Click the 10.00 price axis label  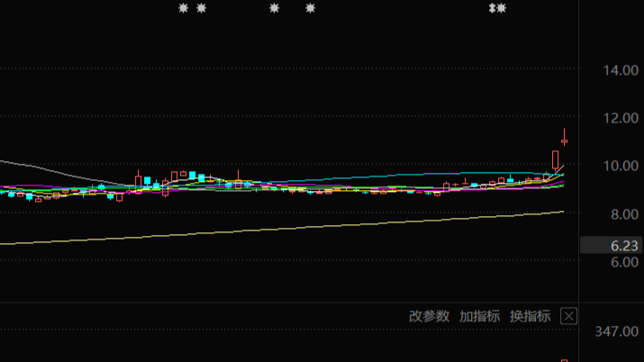[x=621, y=166]
